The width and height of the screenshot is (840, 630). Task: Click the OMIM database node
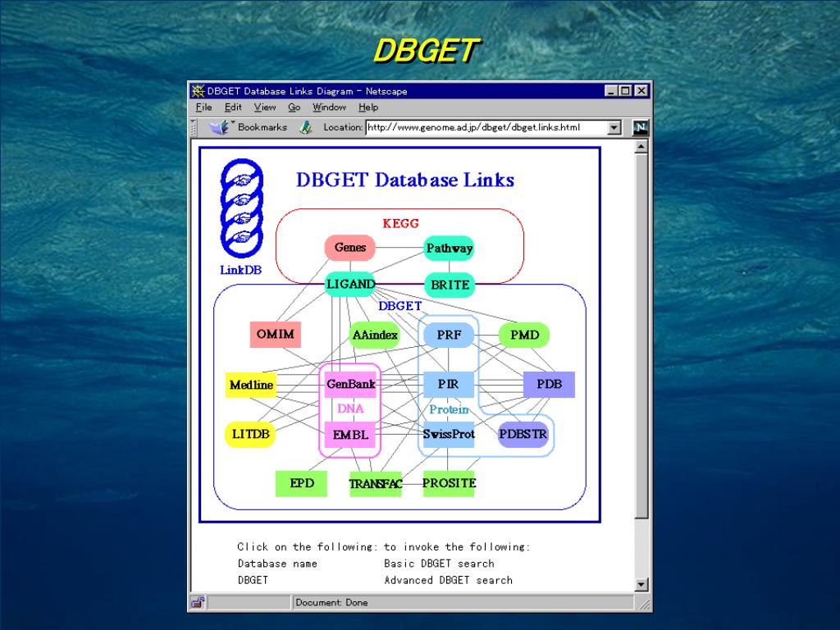(x=276, y=335)
